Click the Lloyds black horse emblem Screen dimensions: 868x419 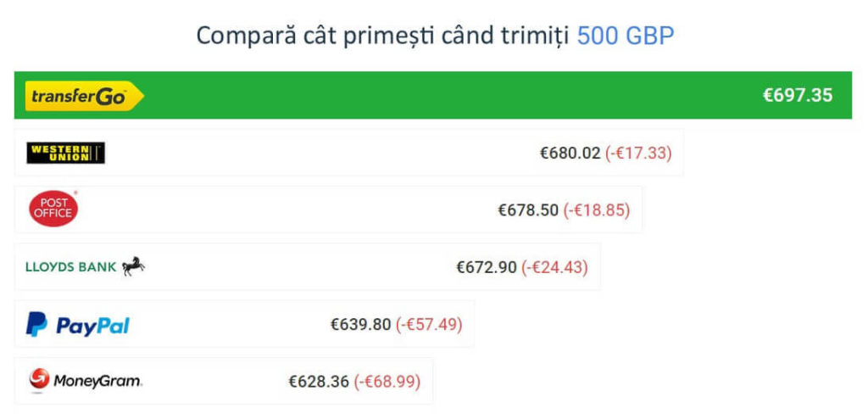click(133, 266)
